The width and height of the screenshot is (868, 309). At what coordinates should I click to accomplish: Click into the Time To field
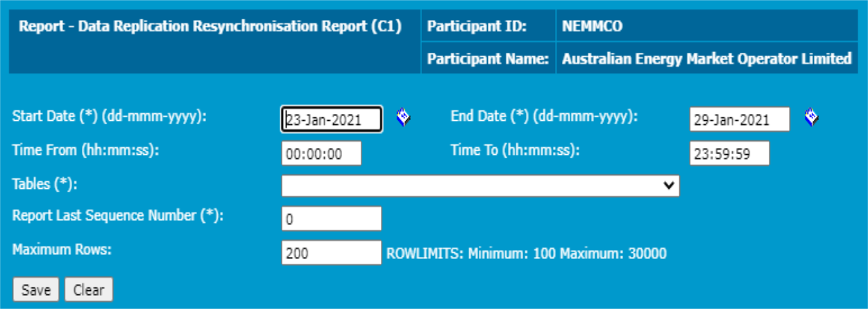(729, 153)
